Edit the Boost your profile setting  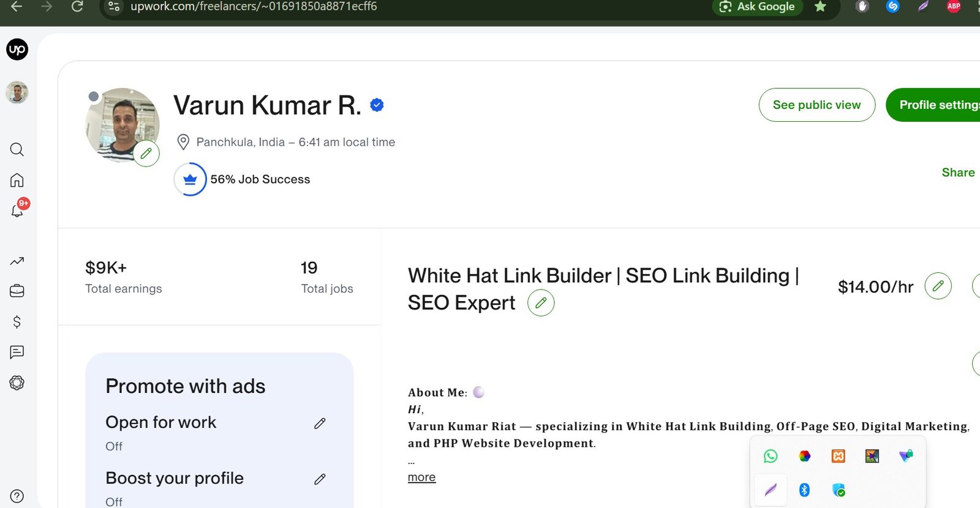[x=320, y=479]
